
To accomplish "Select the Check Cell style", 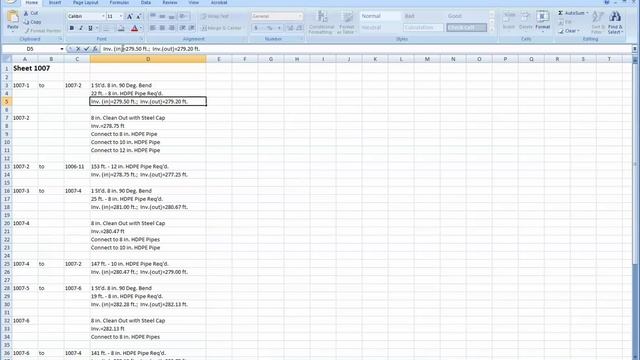I will tap(466, 28).
